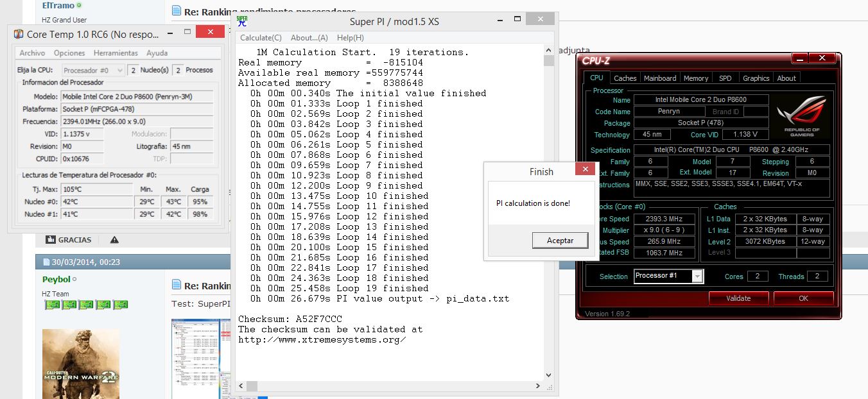
Task: Click the last green HZ Team rank badge
Action: tap(120, 305)
